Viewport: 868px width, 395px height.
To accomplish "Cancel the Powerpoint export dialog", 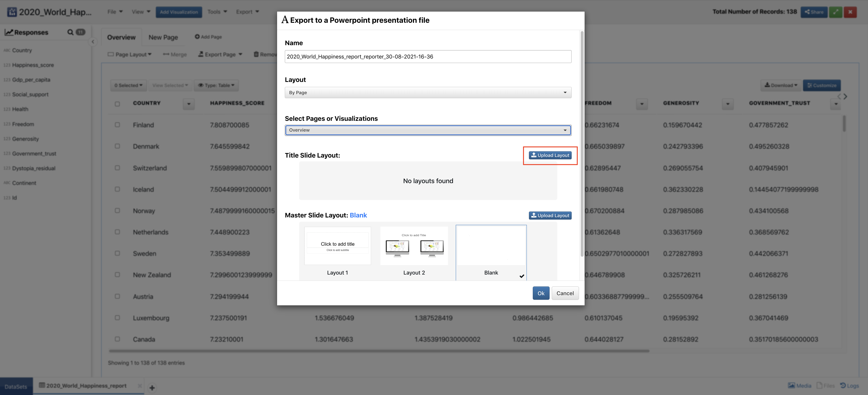I will 565,293.
